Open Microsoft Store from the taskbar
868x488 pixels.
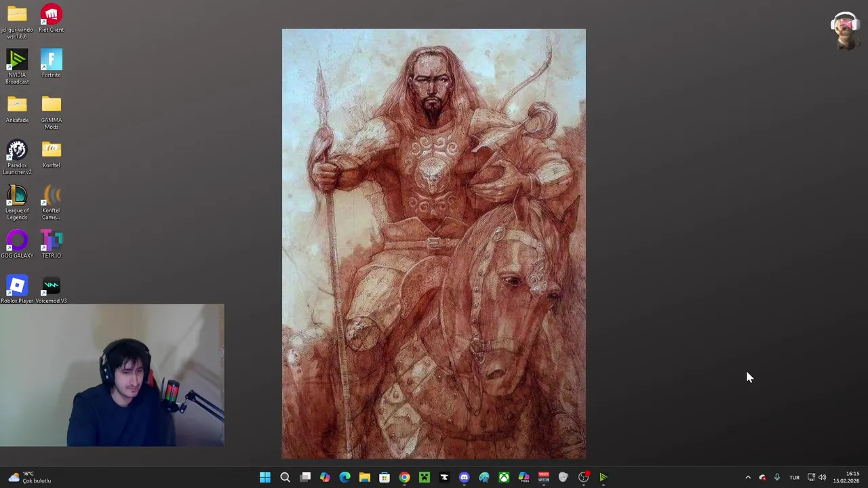tap(384, 477)
